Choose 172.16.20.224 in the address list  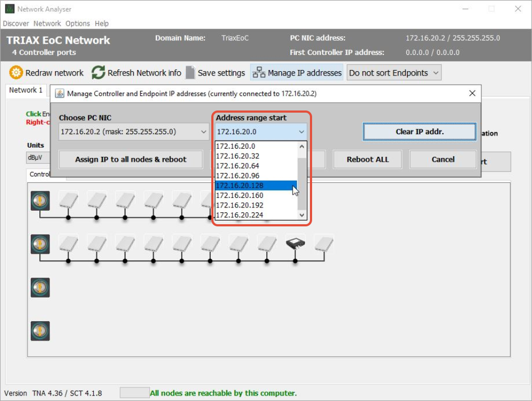click(256, 215)
